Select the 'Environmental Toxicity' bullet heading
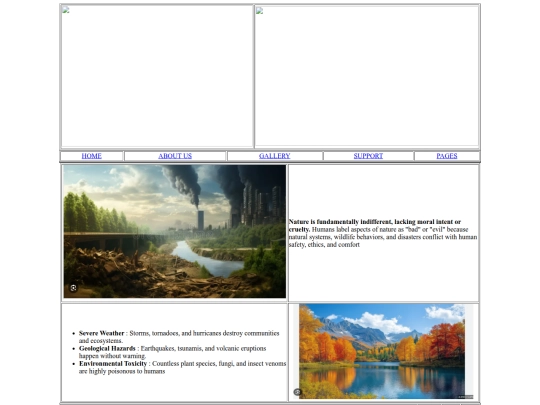Viewport: 540px width, 405px height. [113, 363]
